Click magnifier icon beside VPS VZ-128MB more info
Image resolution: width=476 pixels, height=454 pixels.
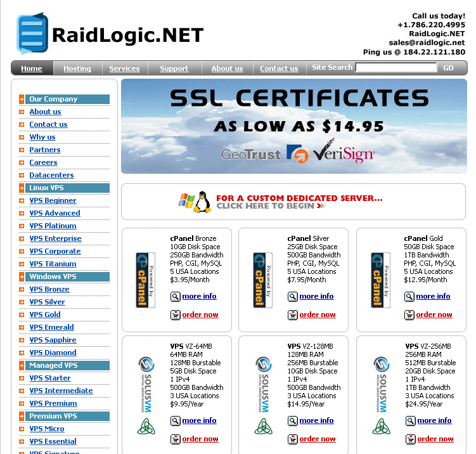[x=292, y=420]
